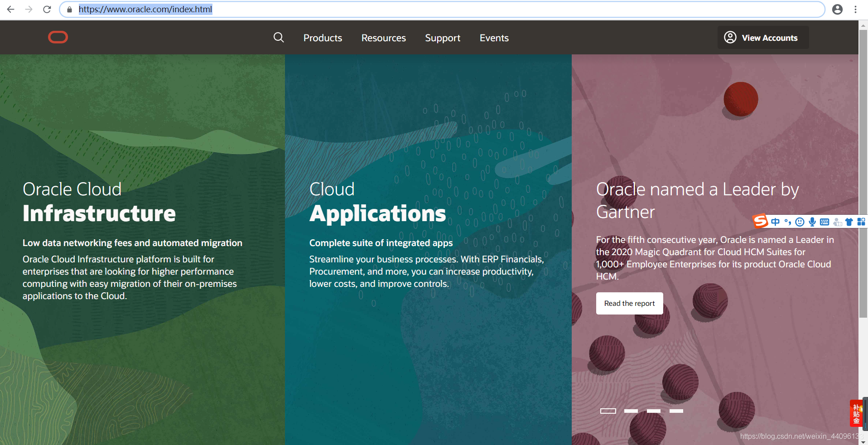
Task: Click the red Oracle logo
Action: coord(58,37)
